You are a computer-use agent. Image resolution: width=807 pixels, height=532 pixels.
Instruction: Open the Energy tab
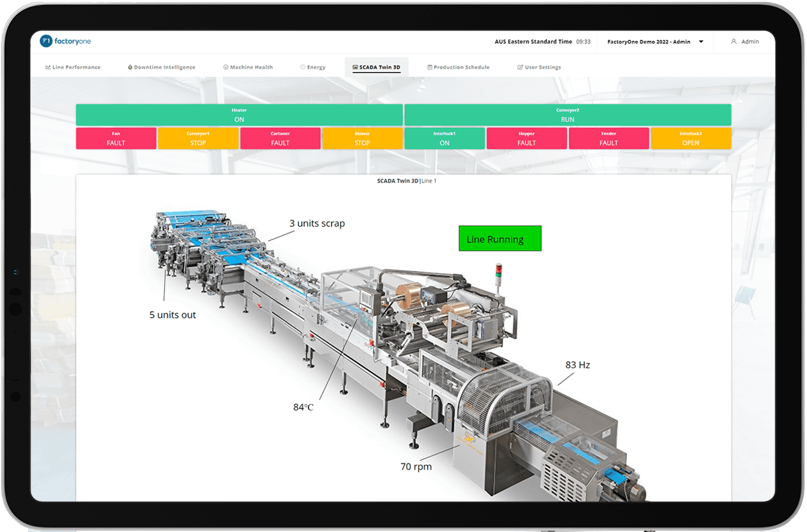pos(315,67)
